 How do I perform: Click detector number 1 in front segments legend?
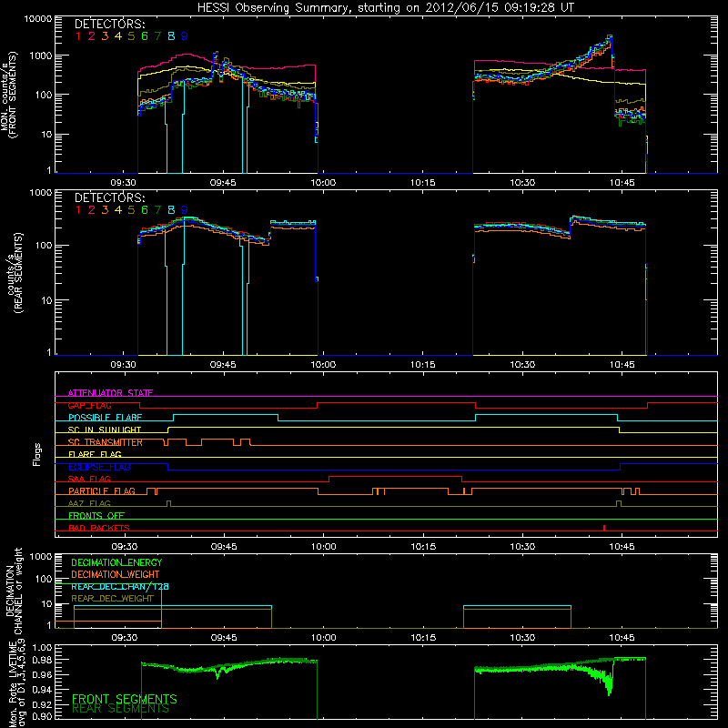tap(78, 36)
